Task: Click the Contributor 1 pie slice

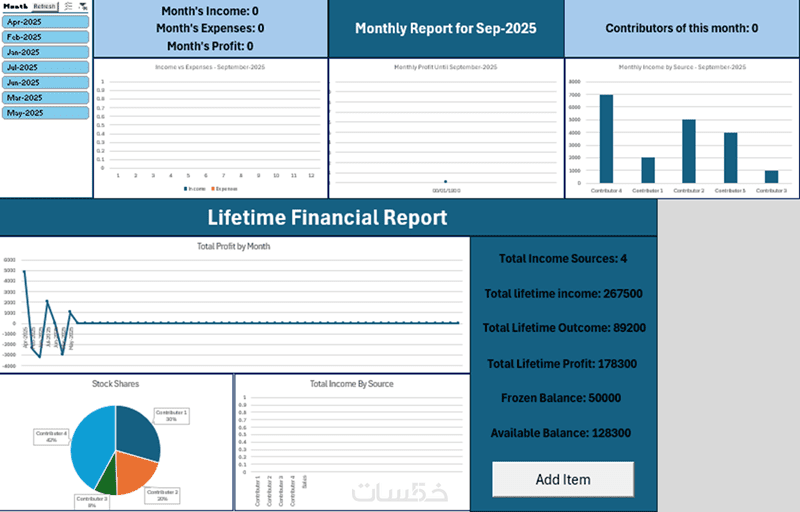Action: pos(138,432)
